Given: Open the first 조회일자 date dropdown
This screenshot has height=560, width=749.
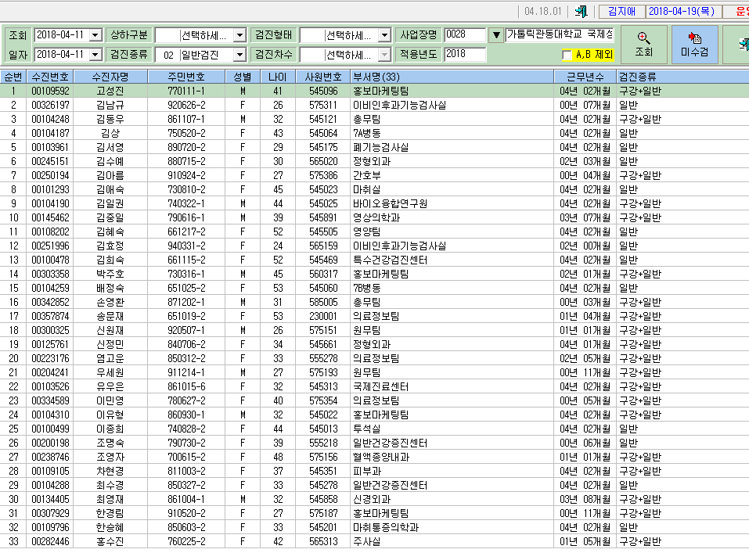Looking at the screenshot, I should 95,35.
